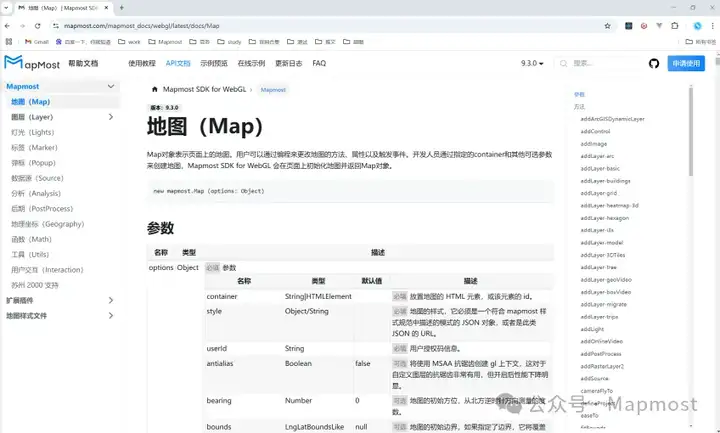Bookmark this page with the star icon

click(x=608, y=26)
